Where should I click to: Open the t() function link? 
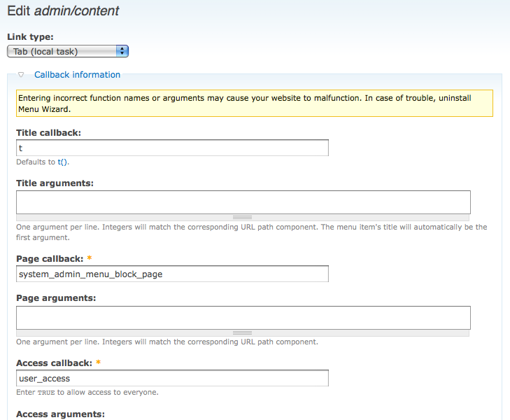tap(63, 162)
